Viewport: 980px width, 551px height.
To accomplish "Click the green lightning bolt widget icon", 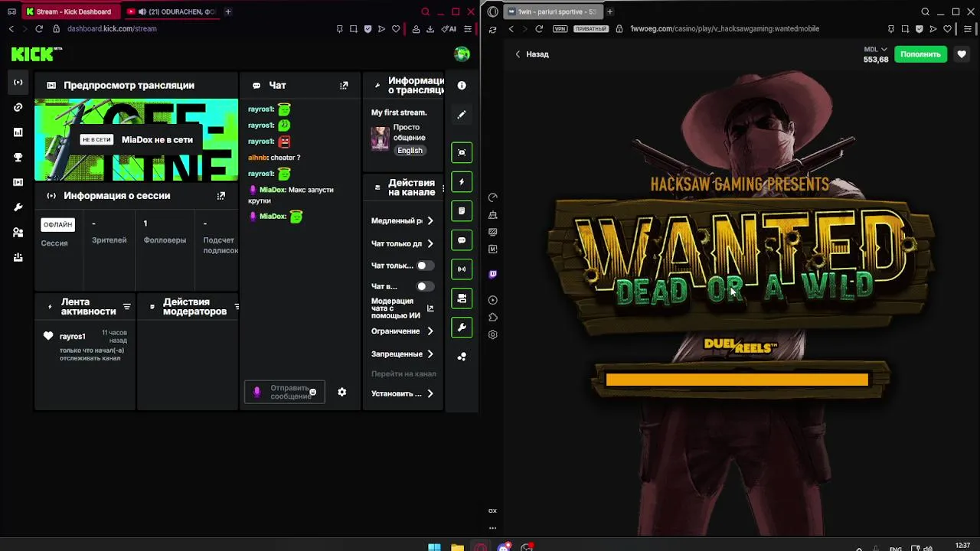I will [462, 182].
